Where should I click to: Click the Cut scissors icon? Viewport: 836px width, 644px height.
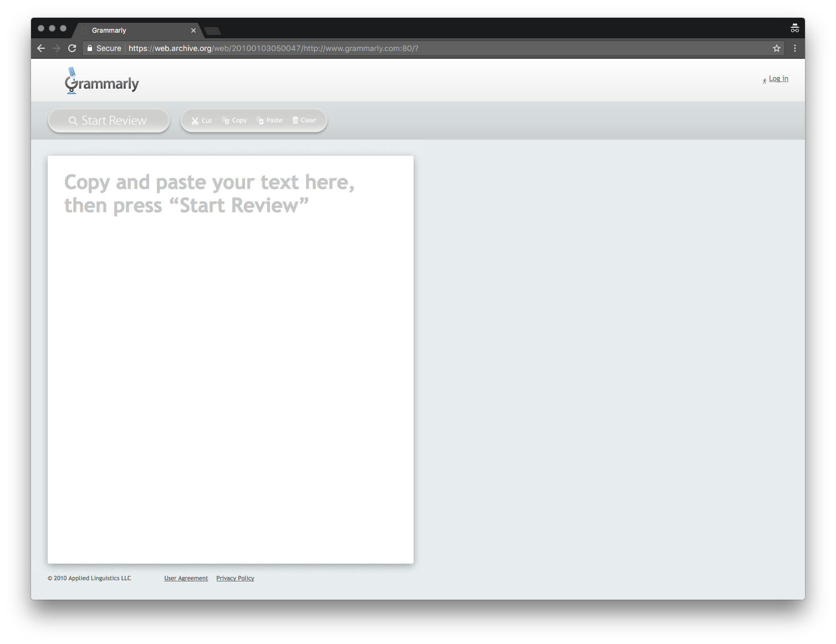pyautogui.click(x=195, y=120)
